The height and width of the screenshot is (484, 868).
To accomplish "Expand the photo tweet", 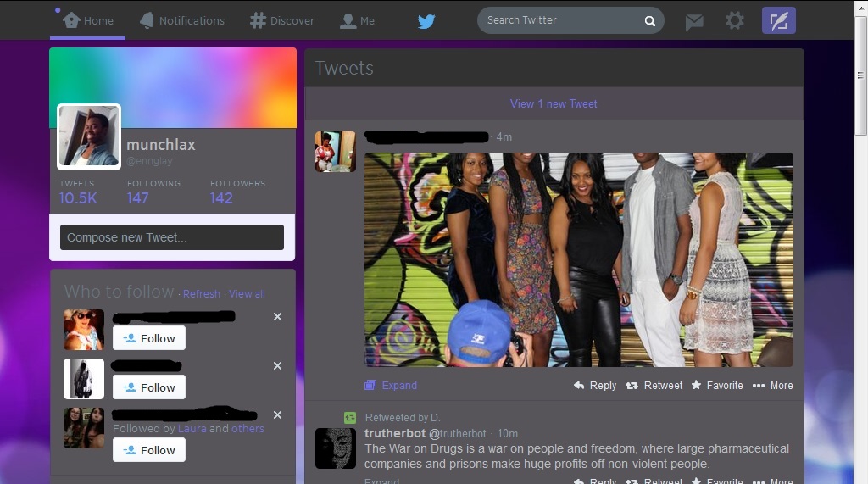I will coord(391,386).
